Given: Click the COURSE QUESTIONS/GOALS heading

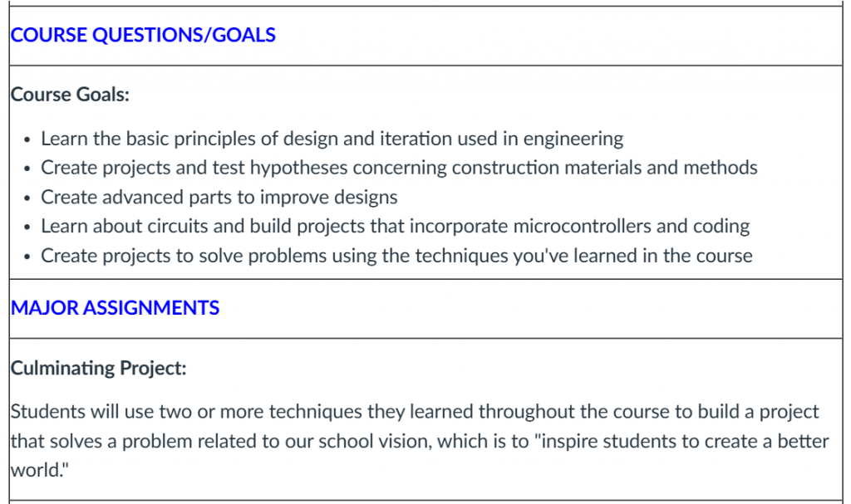Looking at the screenshot, I should coord(143,35).
